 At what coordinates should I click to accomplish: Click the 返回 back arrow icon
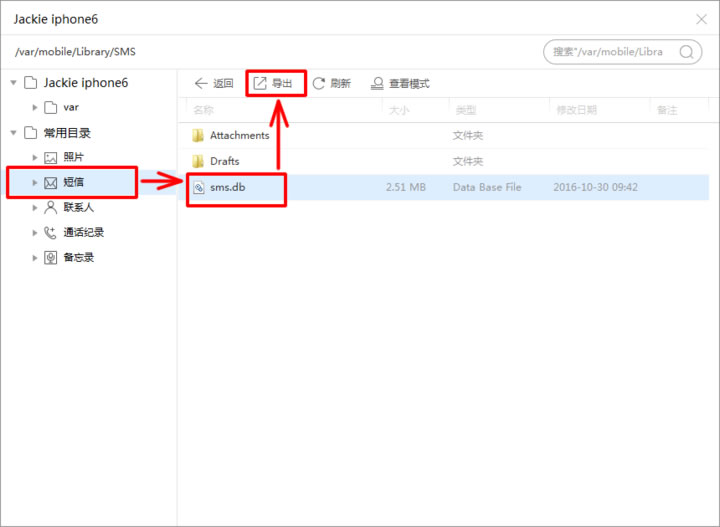coord(201,83)
